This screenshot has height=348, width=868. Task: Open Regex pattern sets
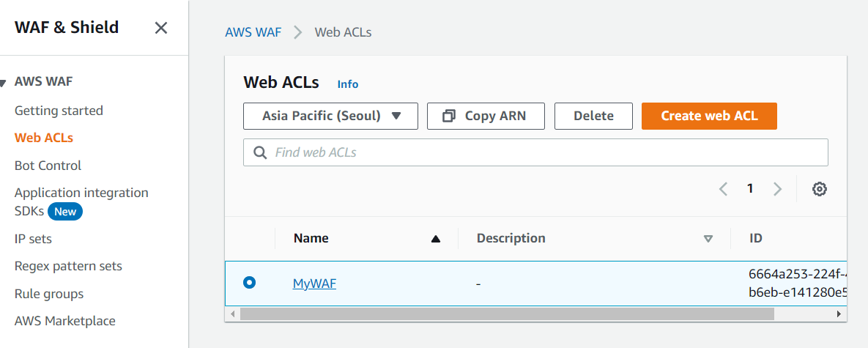click(x=68, y=266)
